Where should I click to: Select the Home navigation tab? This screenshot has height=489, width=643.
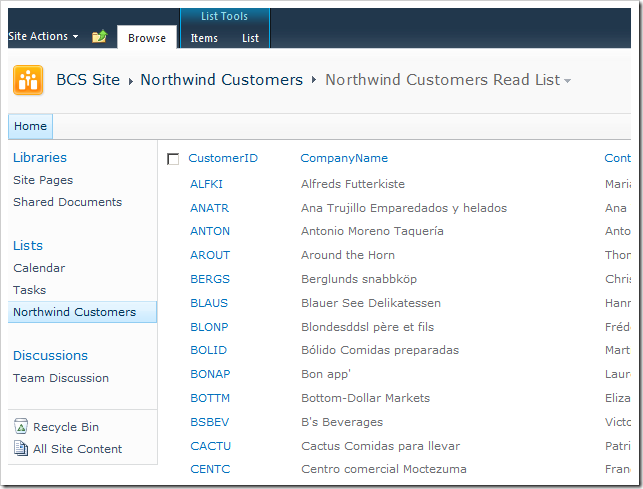[x=30, y=126]
